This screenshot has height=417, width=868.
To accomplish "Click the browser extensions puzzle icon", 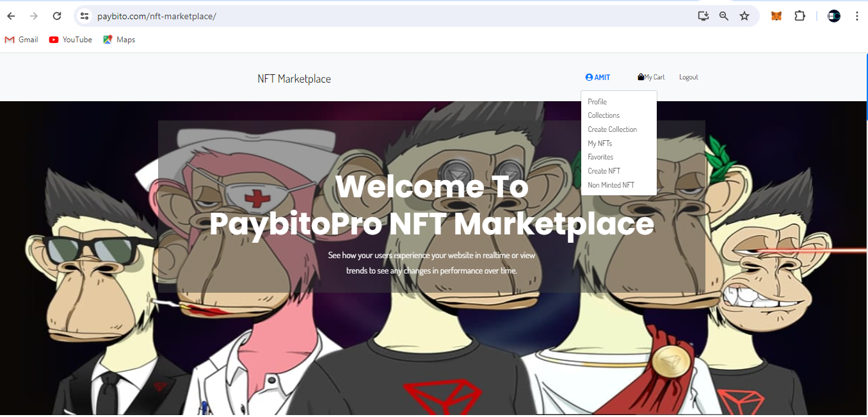I will coord(800,15).
